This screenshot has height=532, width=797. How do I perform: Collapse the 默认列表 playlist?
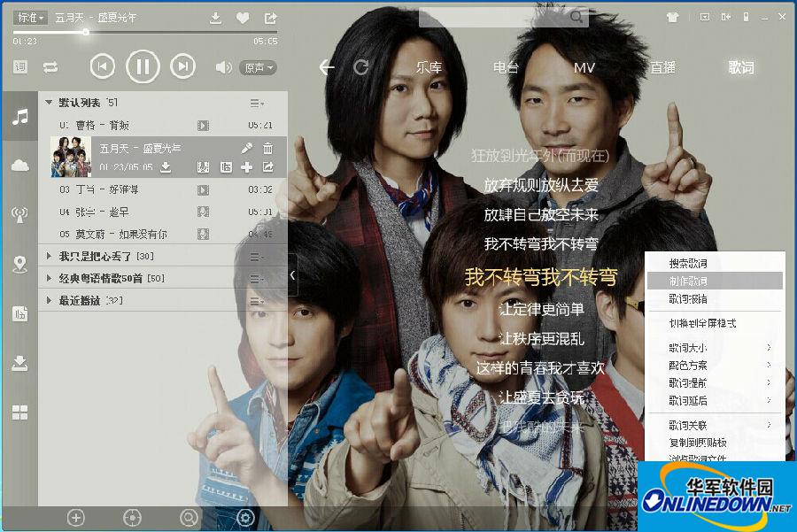50,103
